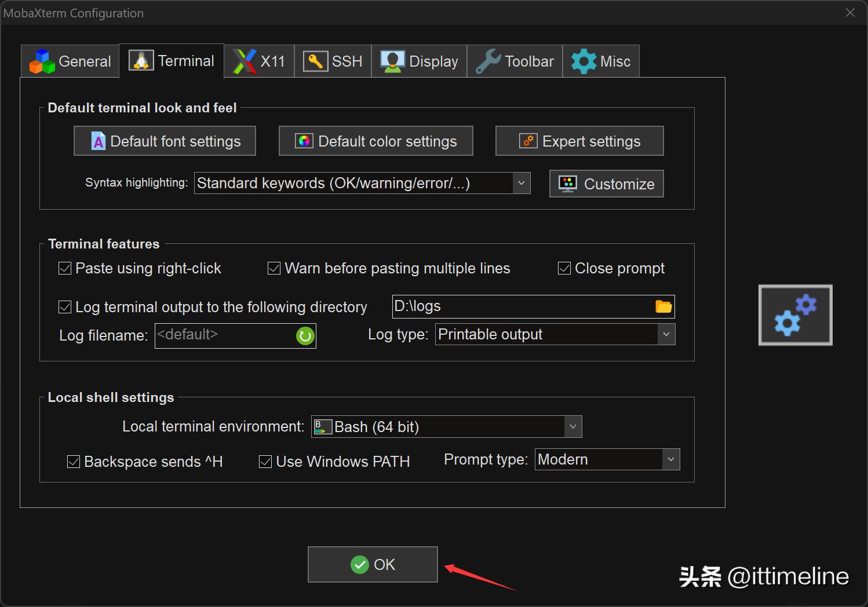868x607 pixels.
Task: Click the green reset icon in Log filename
Action: [305, 336]
